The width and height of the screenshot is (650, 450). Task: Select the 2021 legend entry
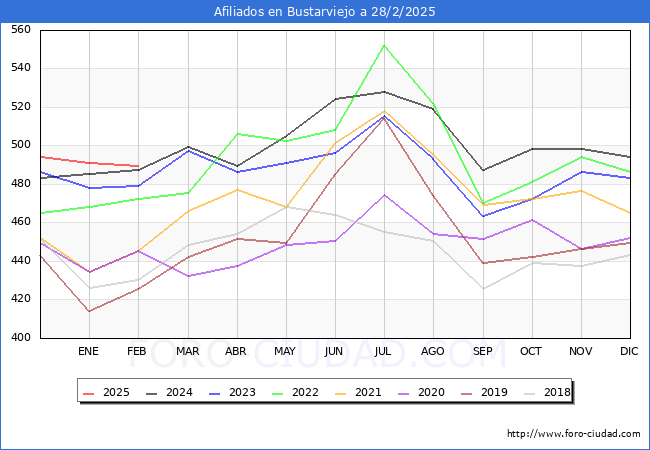point(358,392)
